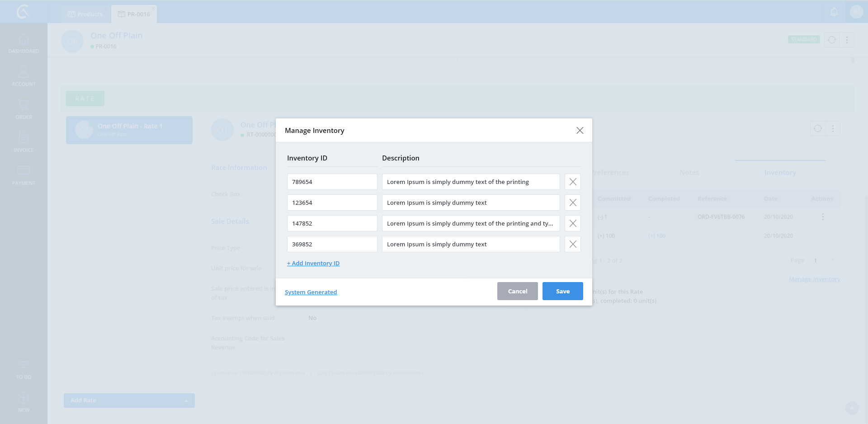Delete the 123654 inventory row
The image size is (868, 424).
[572, 203]
